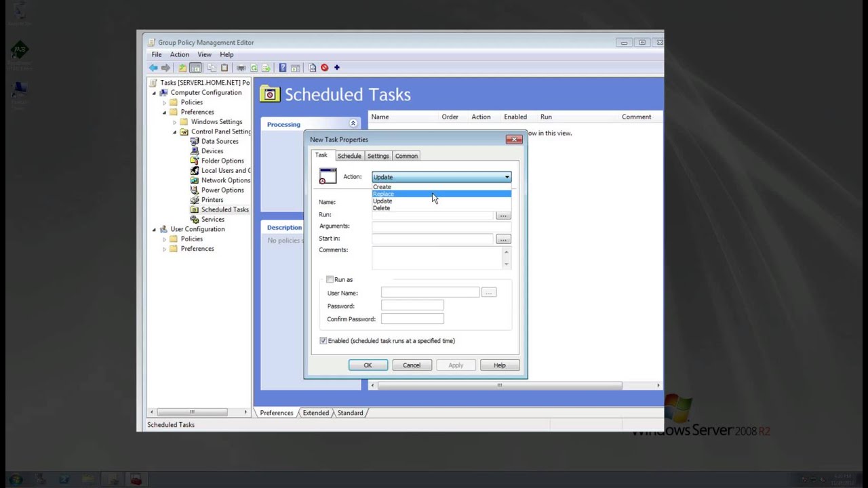
Task: Open the Help menu
Action: [226, 54]
